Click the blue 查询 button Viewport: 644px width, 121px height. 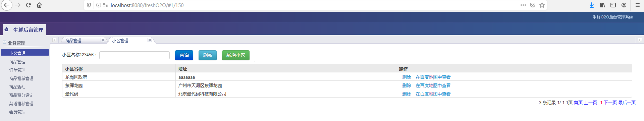click(184, 55)
